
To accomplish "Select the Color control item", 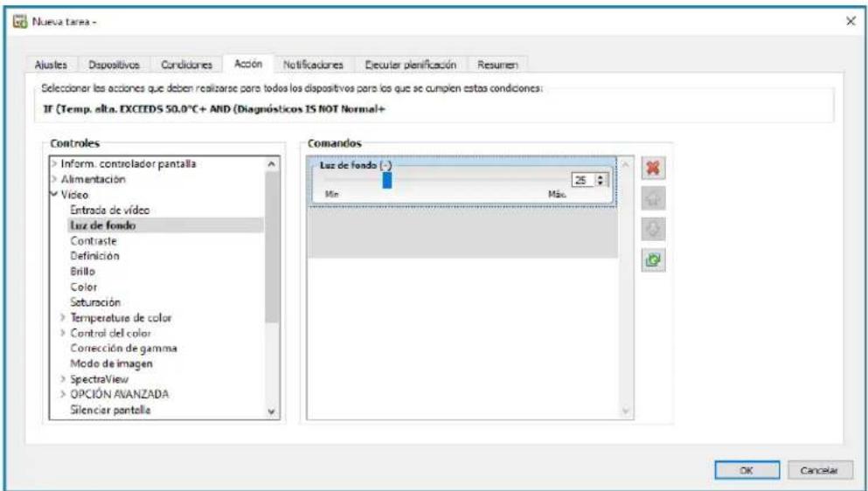I will click(84, 287).
